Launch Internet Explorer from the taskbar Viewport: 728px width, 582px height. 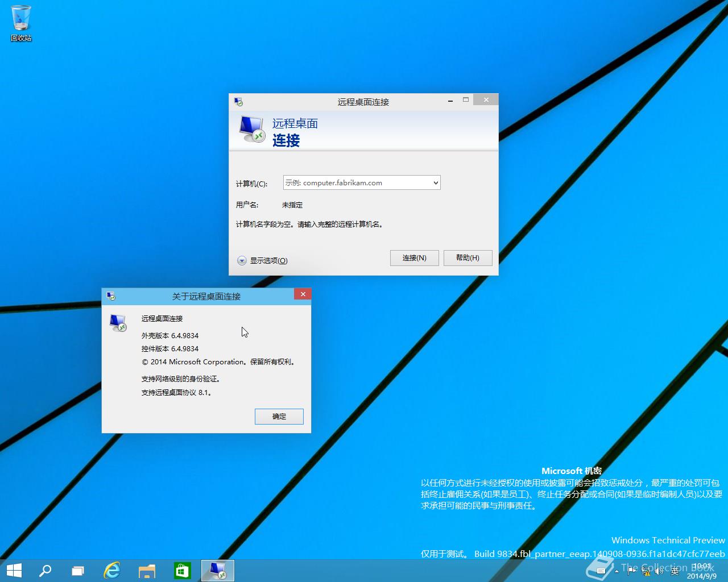(x=112, y=571)
